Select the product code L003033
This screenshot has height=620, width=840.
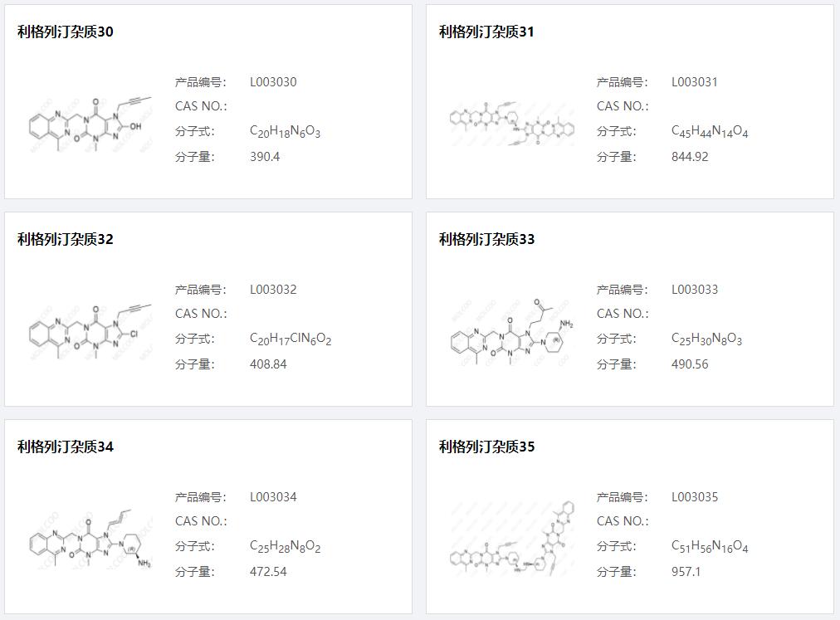(x=695, y=289)
